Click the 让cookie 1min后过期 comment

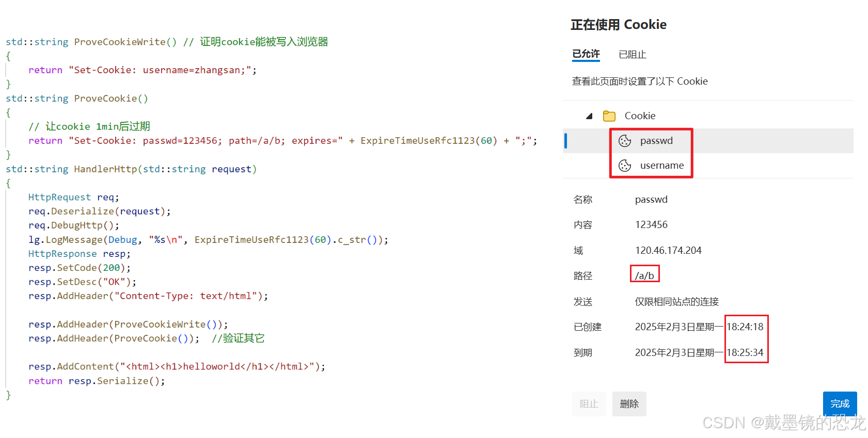click(89, 126)
